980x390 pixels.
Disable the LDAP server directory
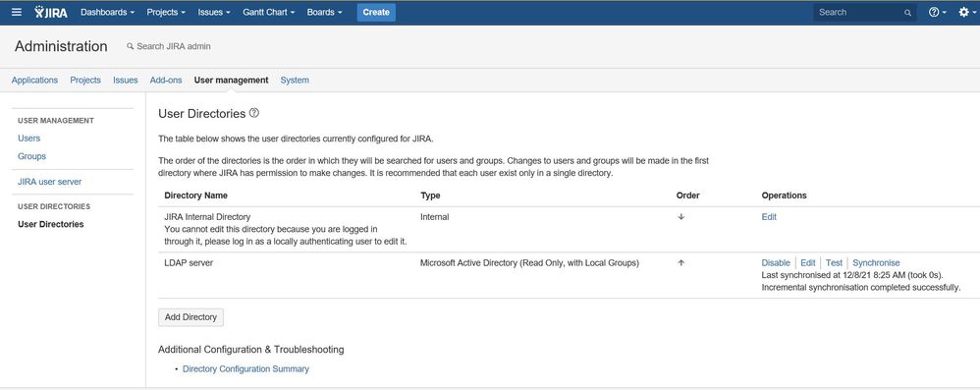point(776,263)
